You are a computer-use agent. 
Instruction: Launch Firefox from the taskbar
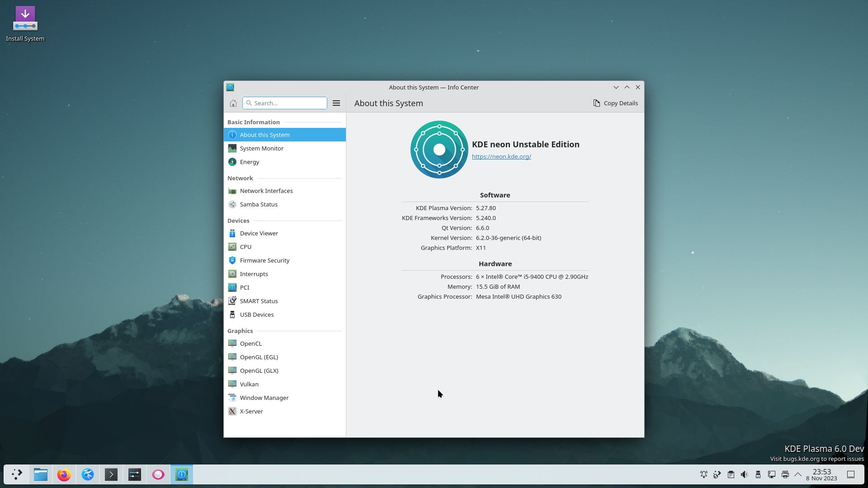pos(64,474)
